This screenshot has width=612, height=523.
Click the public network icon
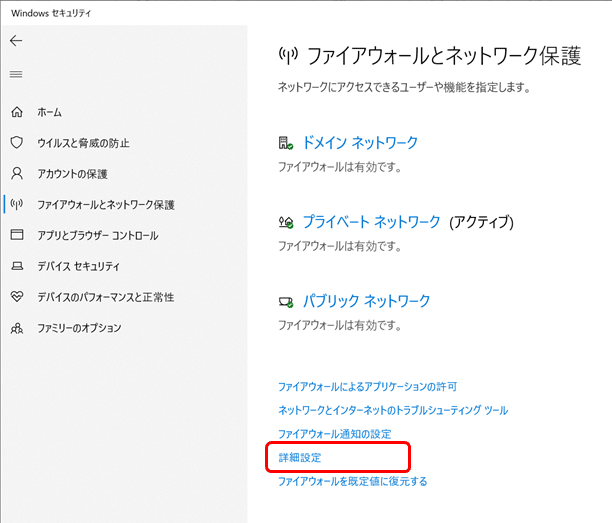click(286, 302)
